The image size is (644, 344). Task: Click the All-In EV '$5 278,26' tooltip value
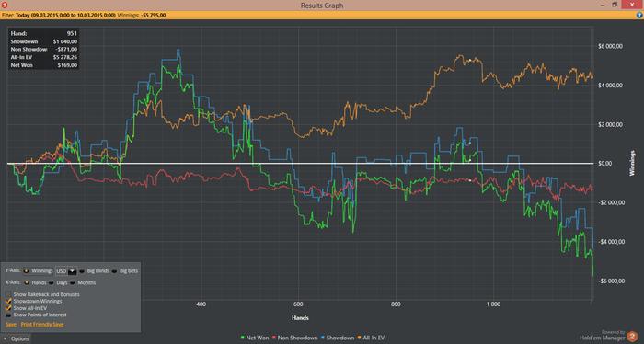click(x=65, y=57)
